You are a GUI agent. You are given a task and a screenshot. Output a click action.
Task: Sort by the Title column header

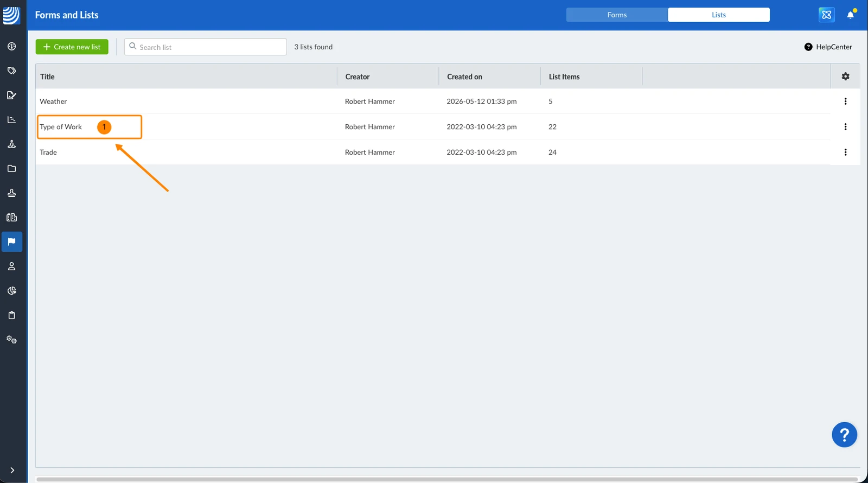[47, 77]
